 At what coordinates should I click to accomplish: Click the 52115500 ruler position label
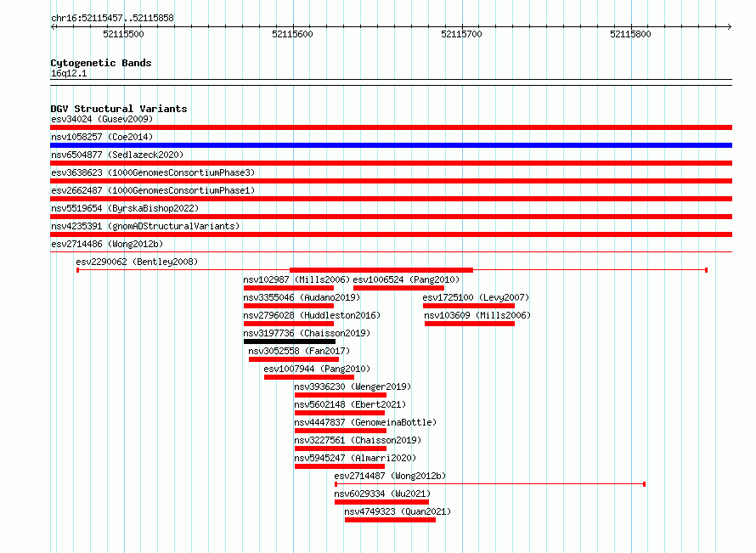123,34
